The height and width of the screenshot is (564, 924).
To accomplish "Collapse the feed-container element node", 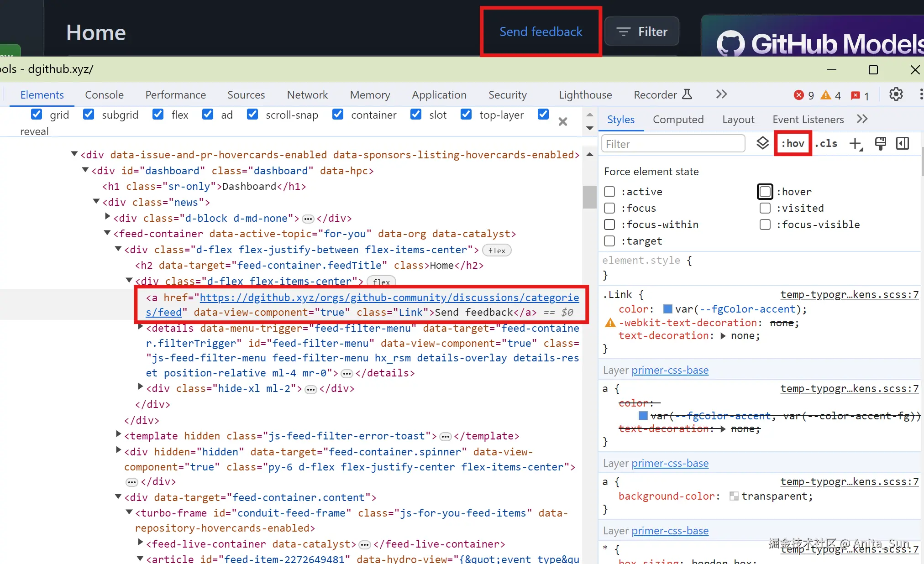I will pos(108,233).
